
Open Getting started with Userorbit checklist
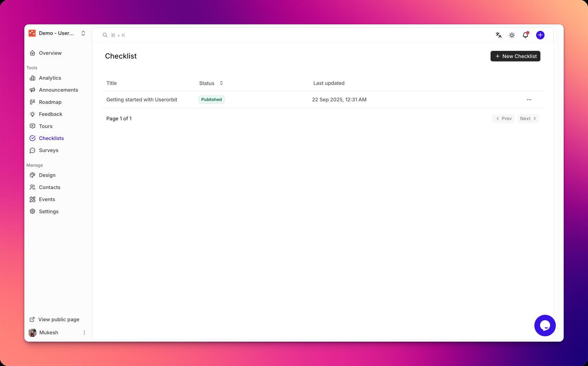click(142, 100)
